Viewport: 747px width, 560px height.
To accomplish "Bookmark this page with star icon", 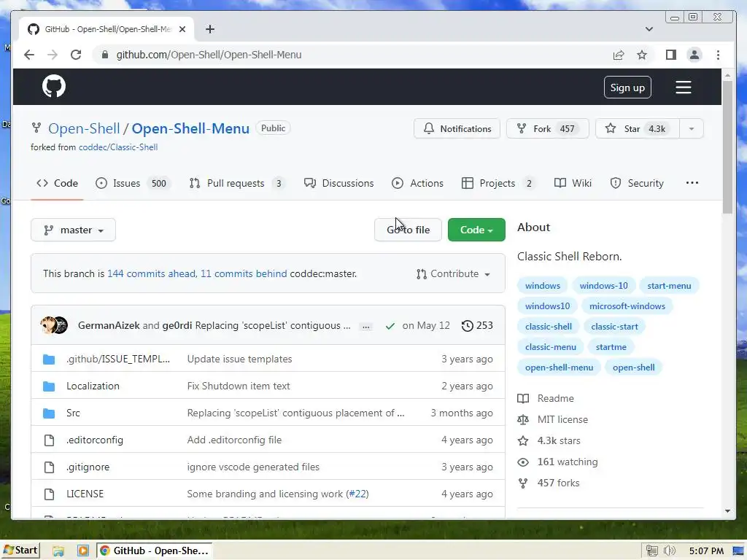I will 642,55.
